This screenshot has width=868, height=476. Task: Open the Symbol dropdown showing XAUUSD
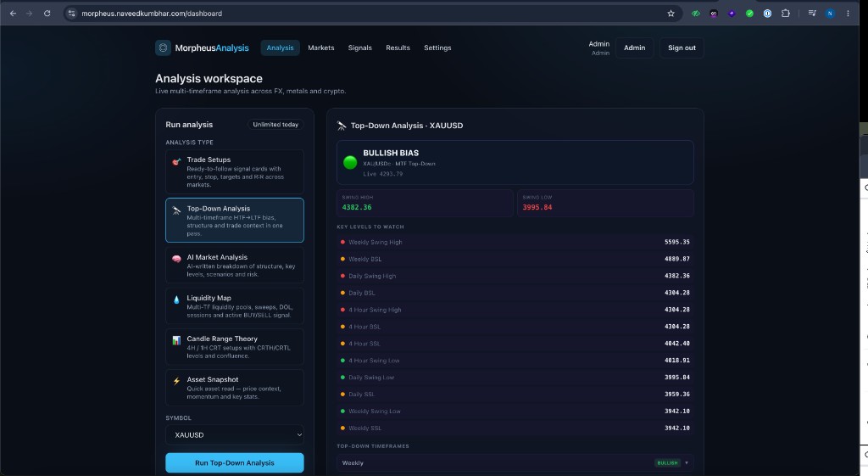235,435
